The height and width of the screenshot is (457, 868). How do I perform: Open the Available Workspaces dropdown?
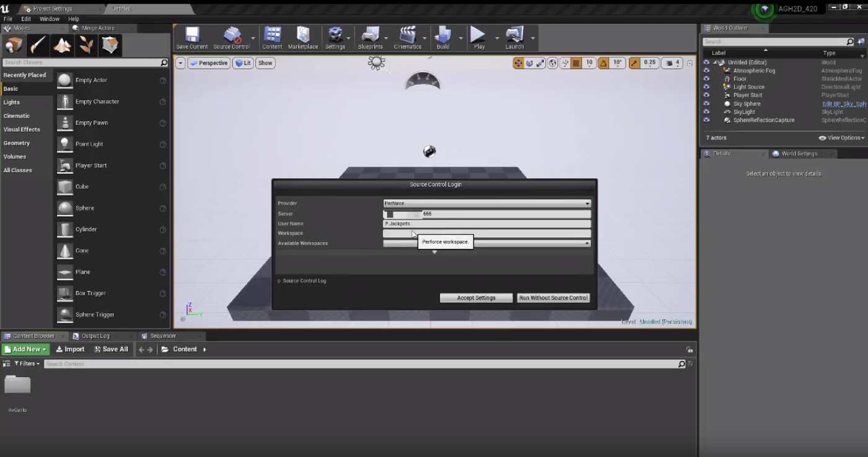tap(487, 243)
